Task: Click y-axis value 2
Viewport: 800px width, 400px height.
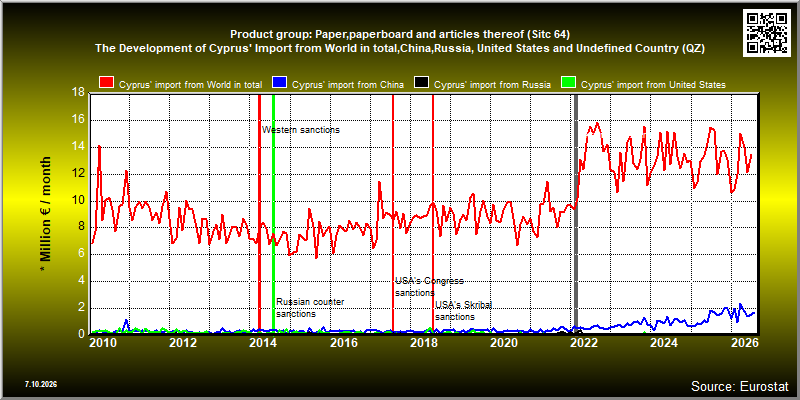Action: (x=82, y=308)
